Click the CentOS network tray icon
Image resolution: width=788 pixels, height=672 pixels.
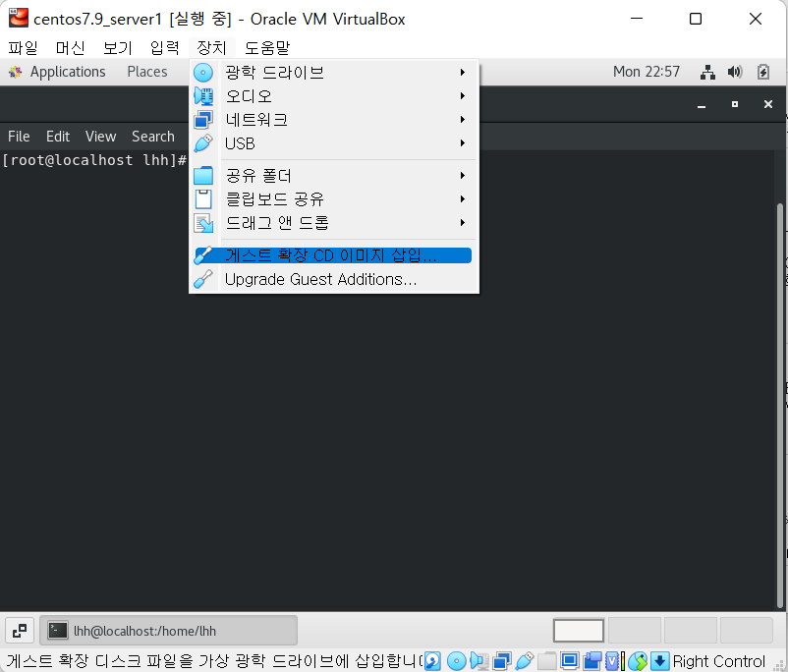[707, 72]
